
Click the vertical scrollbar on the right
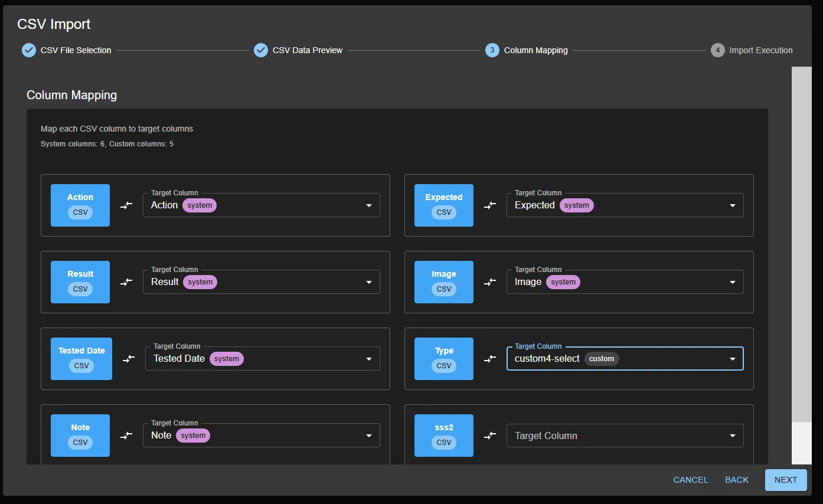801,244
